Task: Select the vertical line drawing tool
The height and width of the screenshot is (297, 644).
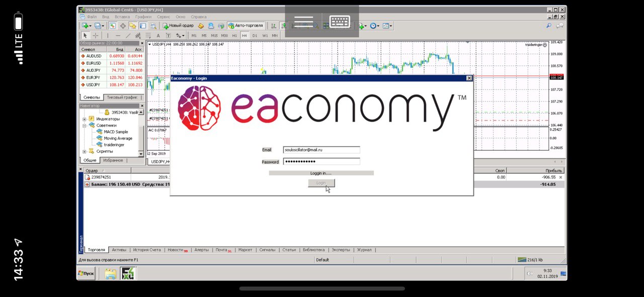Action: click(108, 36)
